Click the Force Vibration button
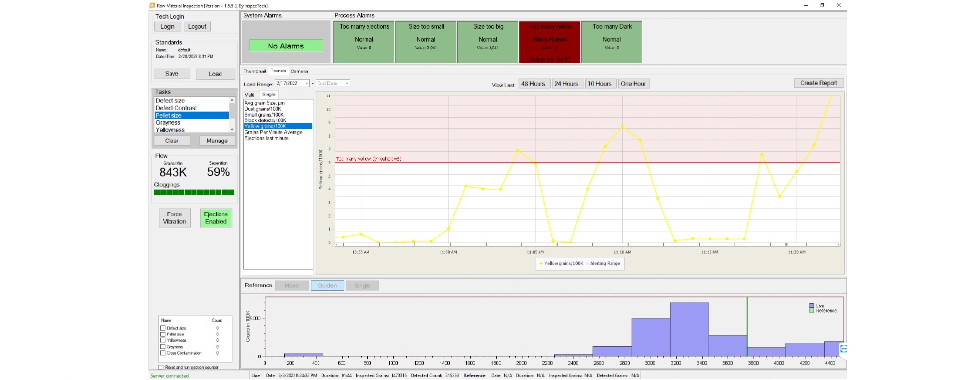Screen dimensions: 980x380 (174, 218)
